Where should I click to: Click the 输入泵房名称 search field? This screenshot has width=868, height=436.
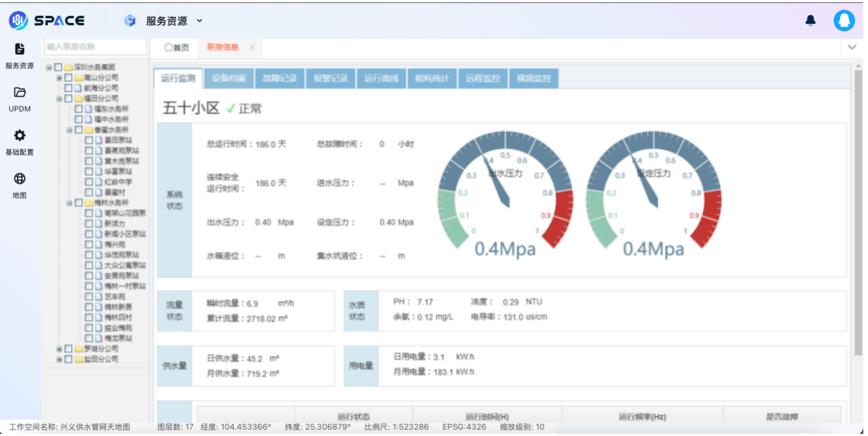click(x=94, y=47)
